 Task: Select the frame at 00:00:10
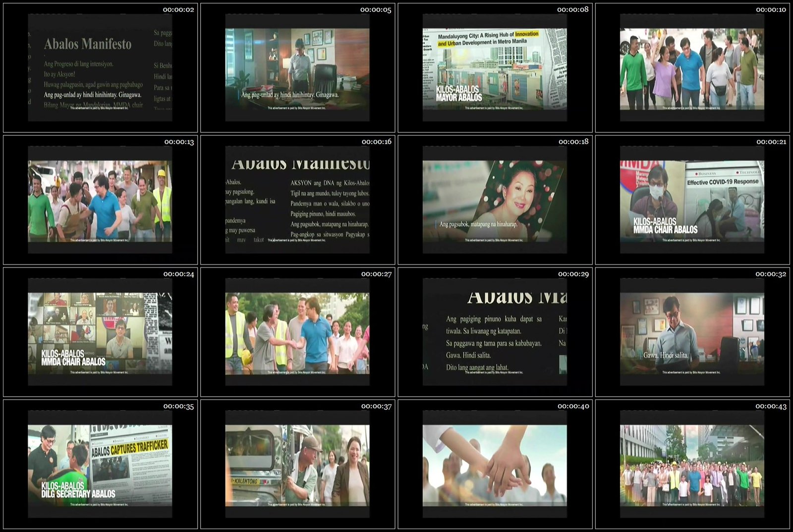[692, 68]
